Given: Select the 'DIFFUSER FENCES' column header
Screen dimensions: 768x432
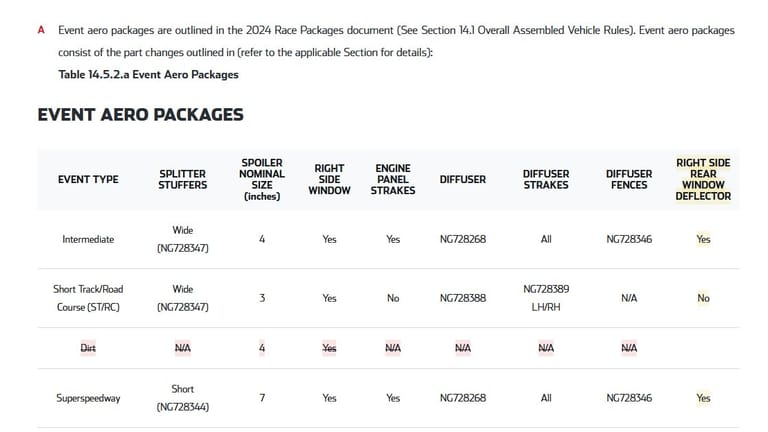Looking at the screenshot, I should (629, 180).
